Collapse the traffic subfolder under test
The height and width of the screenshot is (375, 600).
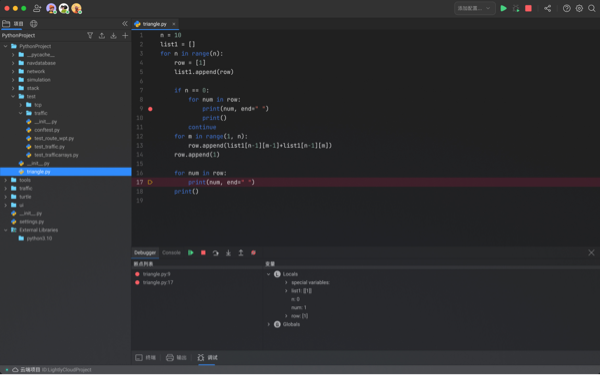point(21,113)
